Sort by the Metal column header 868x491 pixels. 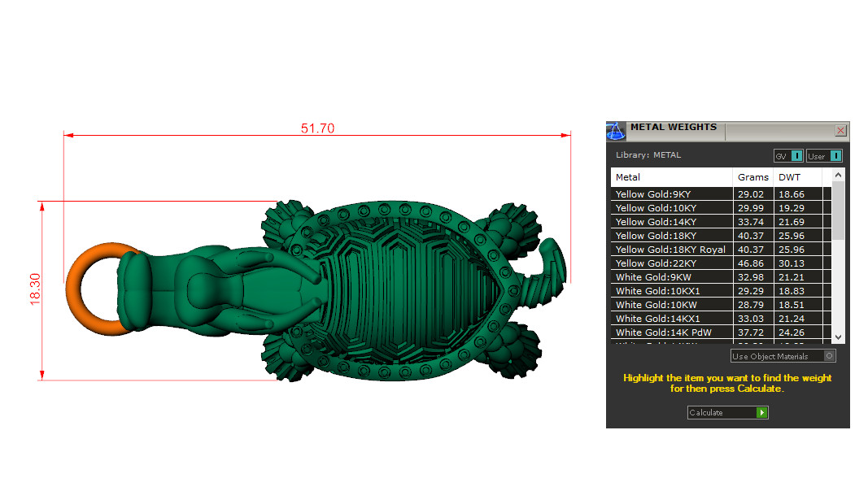pyautogui.click(x=671, y=177)
